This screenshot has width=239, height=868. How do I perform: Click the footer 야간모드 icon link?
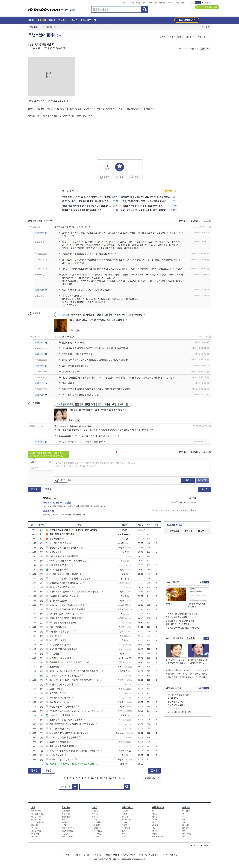pos(195,845)
